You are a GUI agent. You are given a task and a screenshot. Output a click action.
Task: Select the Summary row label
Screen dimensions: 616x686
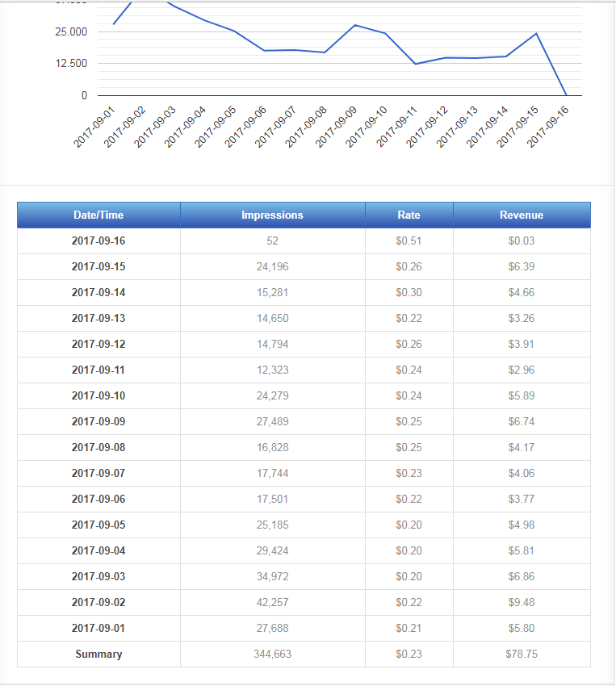pyautogui.click(x=98, y=654)
